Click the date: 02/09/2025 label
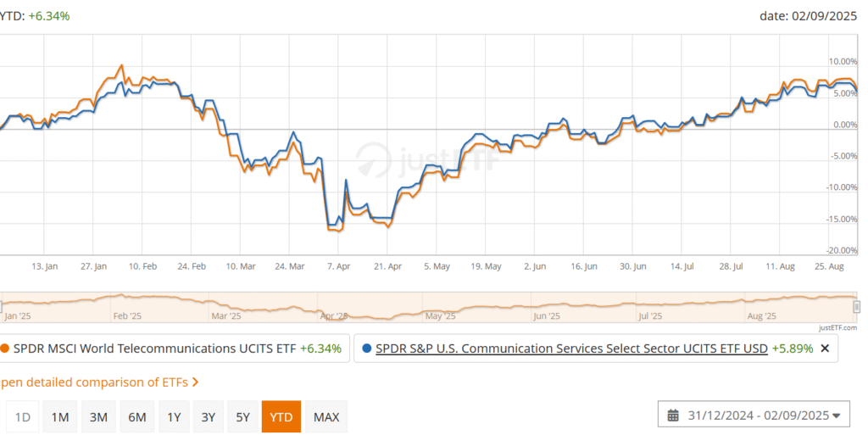Viewport: 868px width, 435px height. 808,16
